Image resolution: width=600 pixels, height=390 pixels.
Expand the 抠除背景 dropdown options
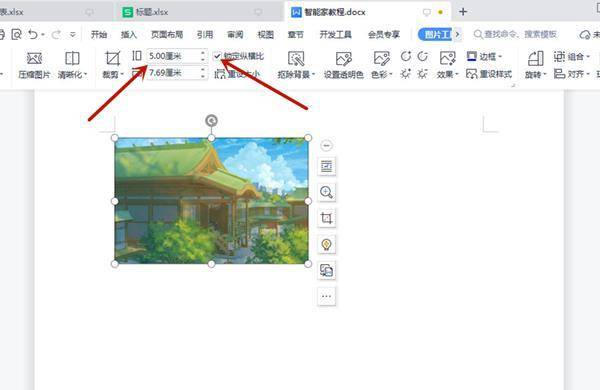tap(313, 74)
